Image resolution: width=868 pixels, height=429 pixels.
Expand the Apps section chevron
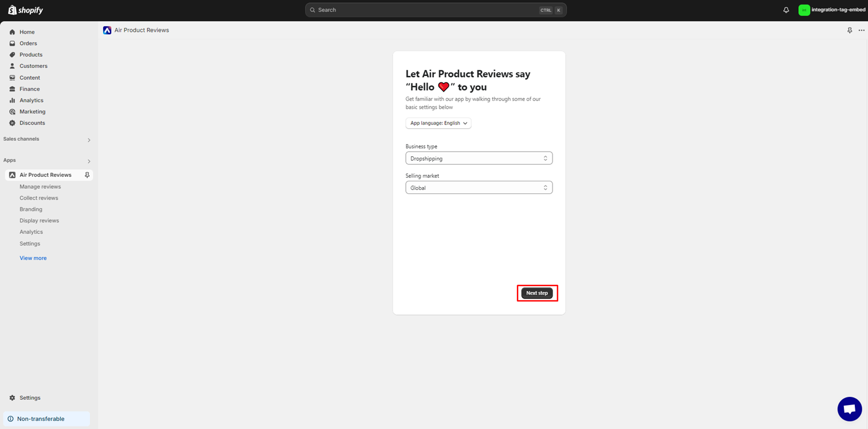point(89,161)
